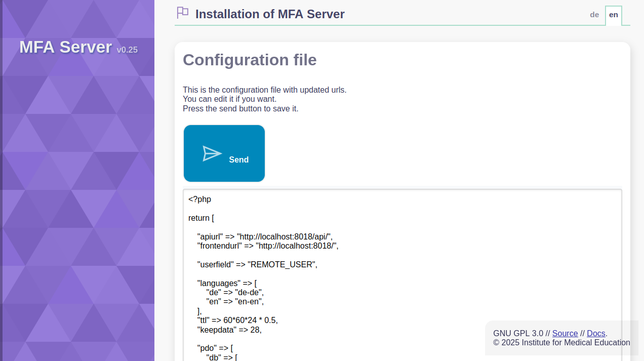Click the MFA Server title in sidebar
This screenshot has height=361, width=644.
(x=65, y=47)
